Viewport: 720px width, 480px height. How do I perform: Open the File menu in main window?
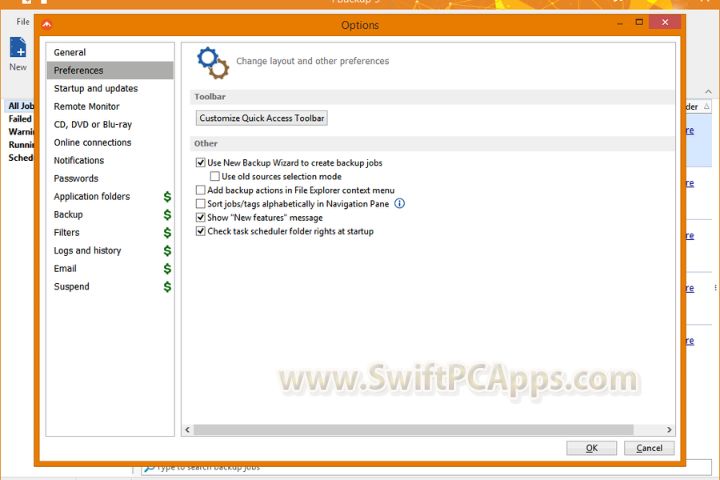[x=22, y=22]
